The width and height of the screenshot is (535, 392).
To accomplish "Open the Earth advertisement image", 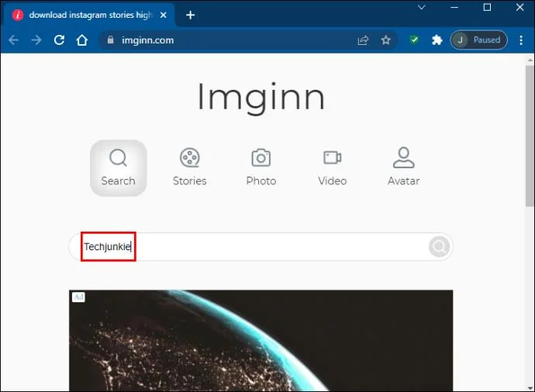I will tap(261, 341).
